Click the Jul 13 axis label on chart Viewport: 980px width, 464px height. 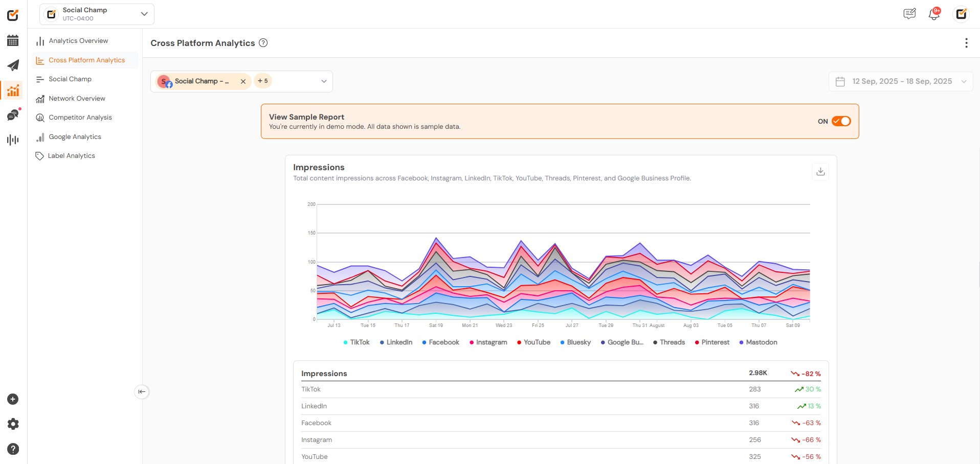(334, 326)
